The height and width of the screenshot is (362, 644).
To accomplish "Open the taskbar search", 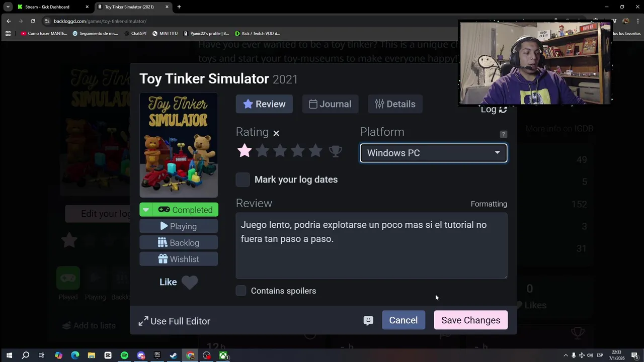I will [x=26, y=355].
